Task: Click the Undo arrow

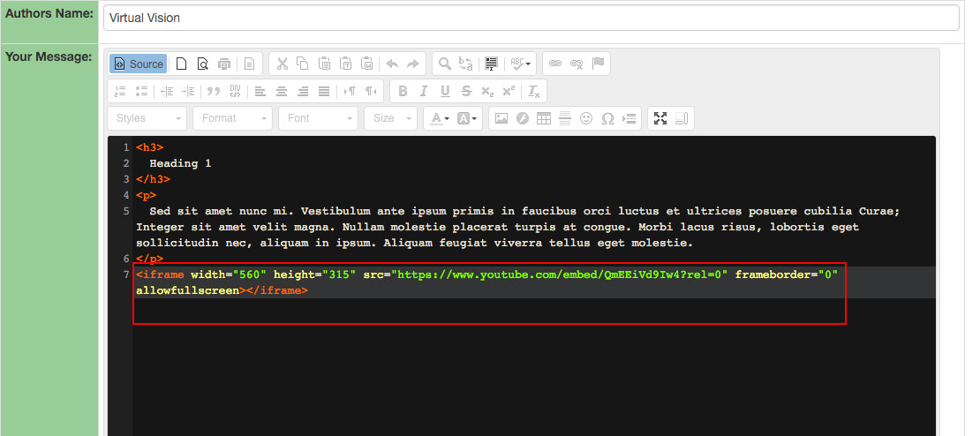Action: point(392,64)
